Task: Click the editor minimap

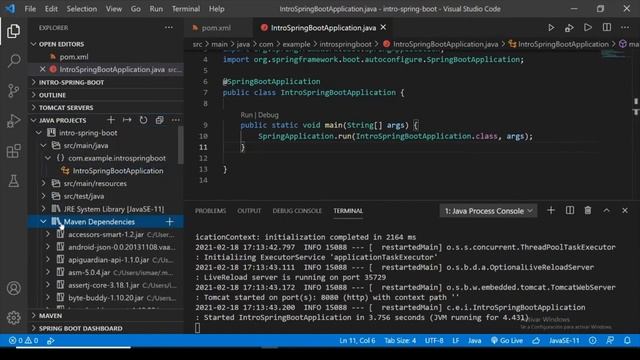Action: [614, 55]
